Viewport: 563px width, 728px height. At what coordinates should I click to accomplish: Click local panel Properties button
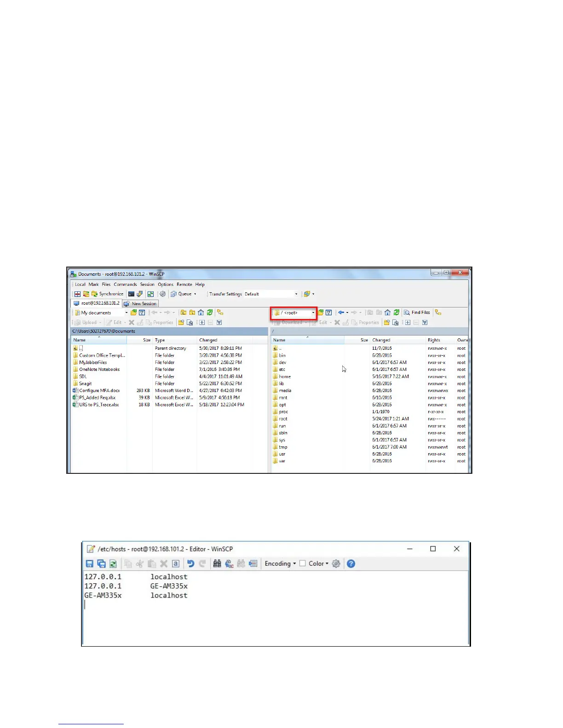[159, 323]
